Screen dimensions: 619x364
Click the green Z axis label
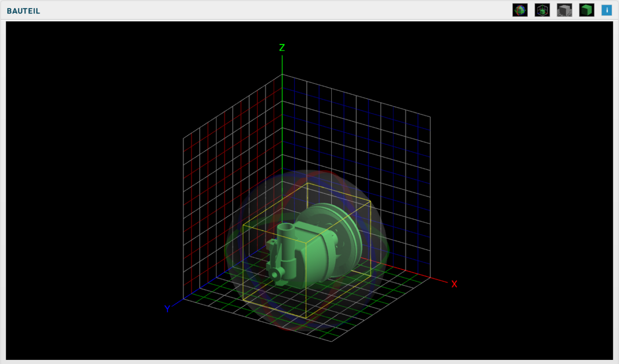click(282, 47)
